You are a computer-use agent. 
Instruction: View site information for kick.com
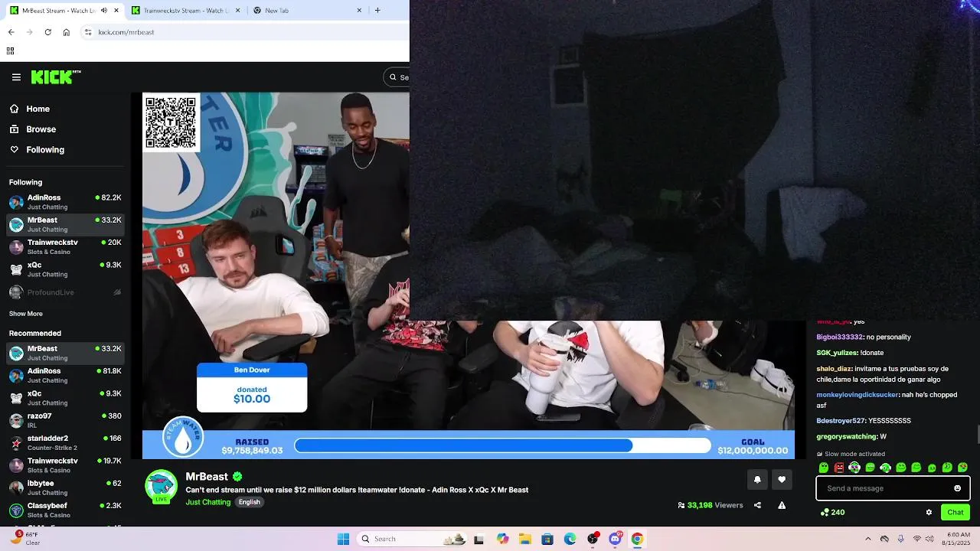pyautogui.click(x=88, y=32)
